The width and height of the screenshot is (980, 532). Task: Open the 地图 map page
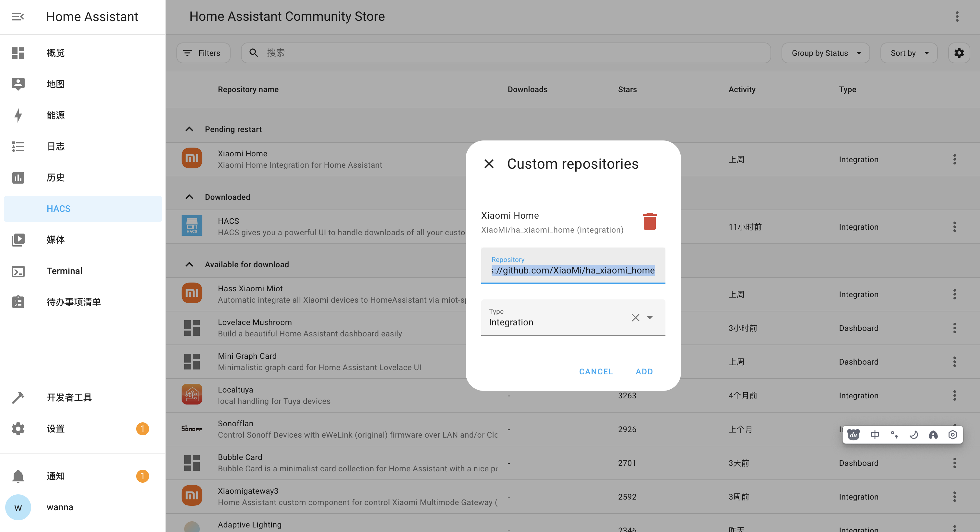[x=83, y=84]
